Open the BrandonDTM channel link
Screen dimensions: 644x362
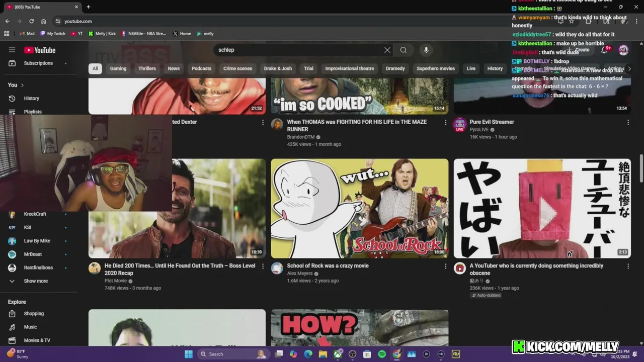(301, 137)
